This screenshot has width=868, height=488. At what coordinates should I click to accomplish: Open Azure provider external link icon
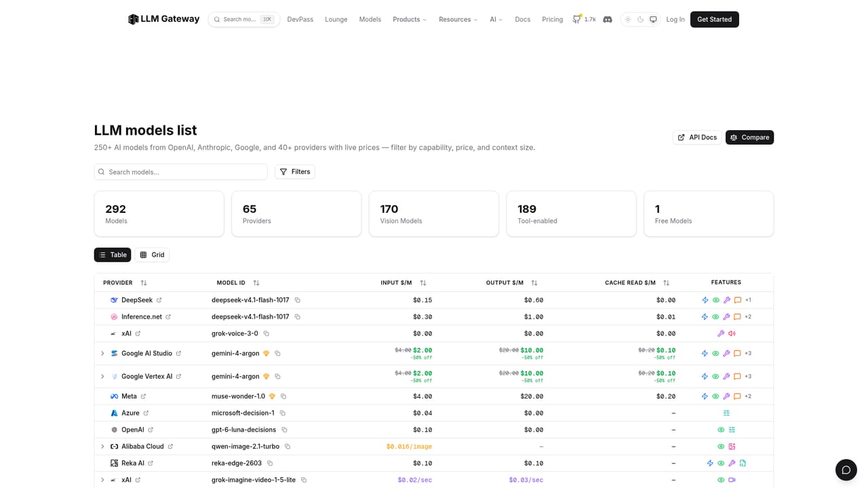pyautogui.click(x=146, y=413)
